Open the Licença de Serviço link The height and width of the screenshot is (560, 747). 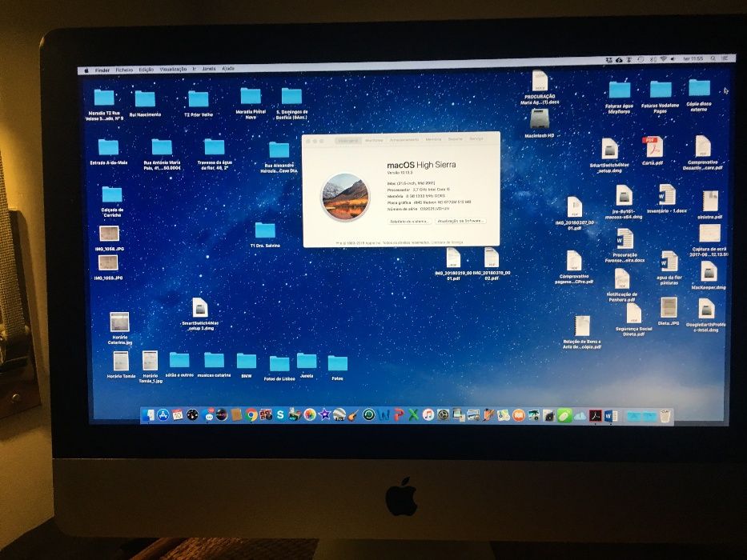pos(447,242)
